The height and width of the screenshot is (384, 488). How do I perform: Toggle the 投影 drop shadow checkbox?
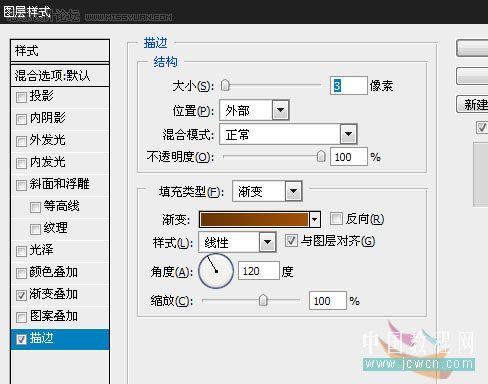(x=21, y=97)
